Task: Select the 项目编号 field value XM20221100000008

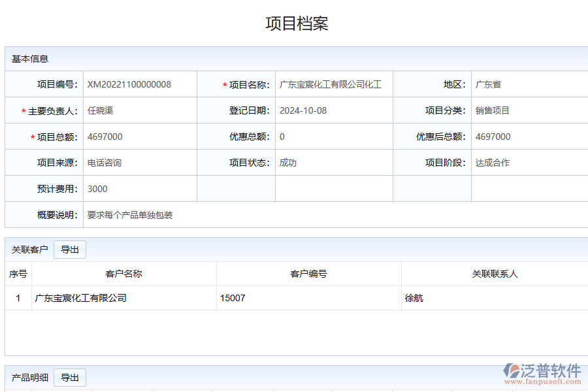Action: point(129,84)
